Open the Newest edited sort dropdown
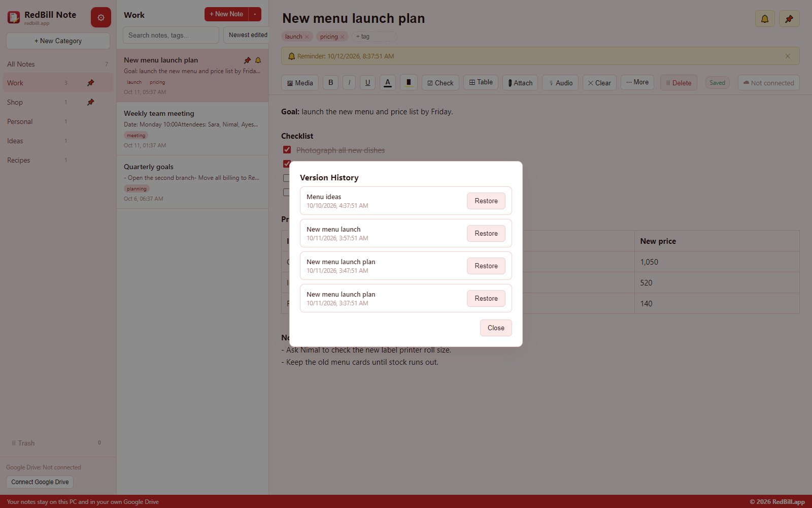812x508 pixels. click(246, 35)
